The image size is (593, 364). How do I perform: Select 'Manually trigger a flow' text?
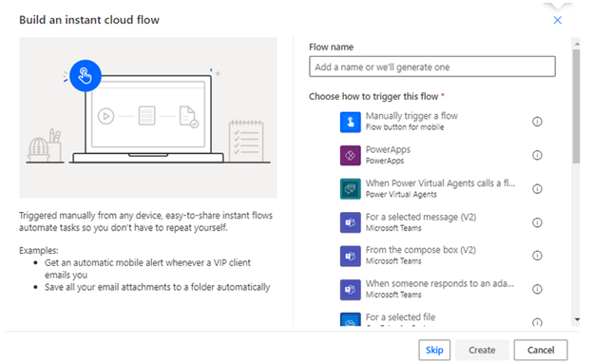pyautogui.click(x=411, y=116)
